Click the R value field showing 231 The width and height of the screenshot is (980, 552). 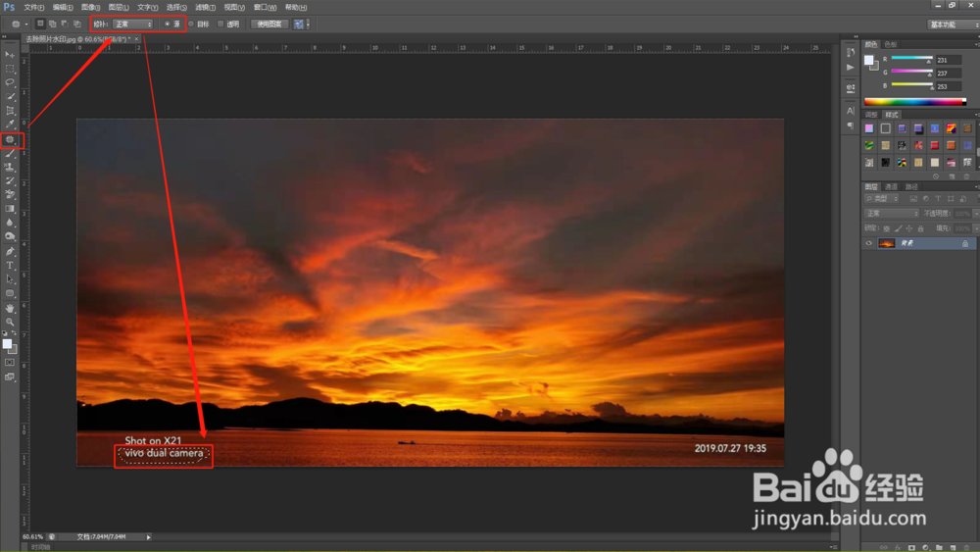(x=948, y=60)
